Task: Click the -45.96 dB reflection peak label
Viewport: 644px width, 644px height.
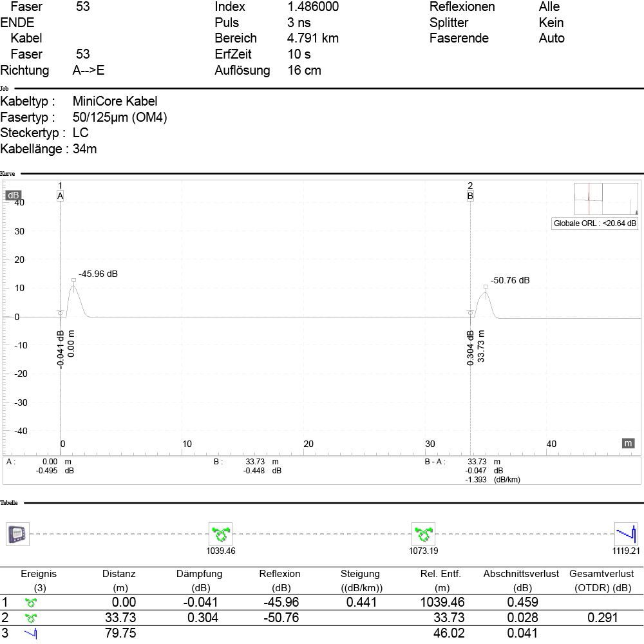Action: [98, 274]
